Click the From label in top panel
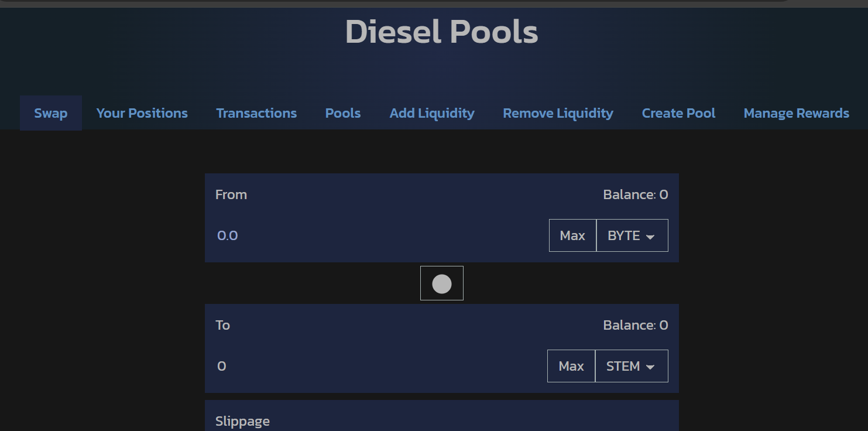Viewport: 868px width, 431px height. (231, 194)
